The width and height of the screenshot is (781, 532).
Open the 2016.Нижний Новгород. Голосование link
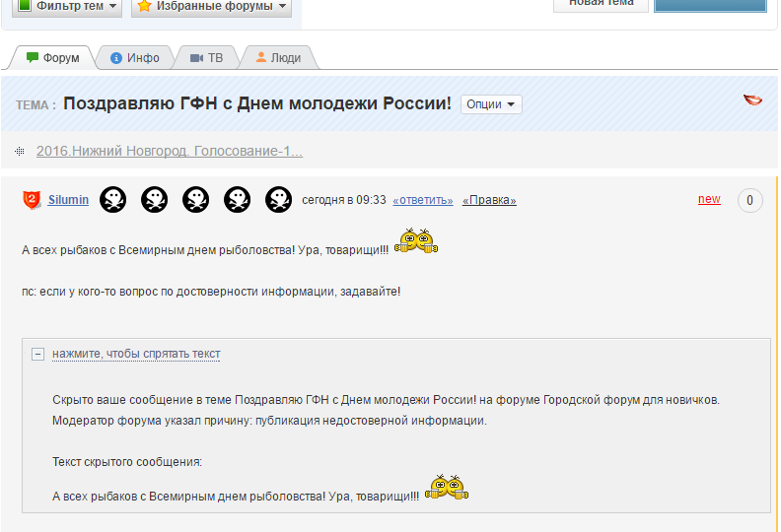(x=170, y=151)
